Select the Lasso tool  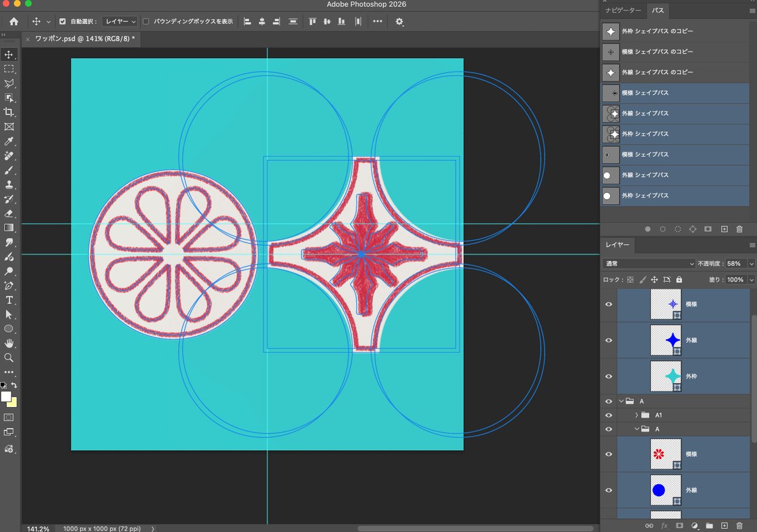click(9, 83)
